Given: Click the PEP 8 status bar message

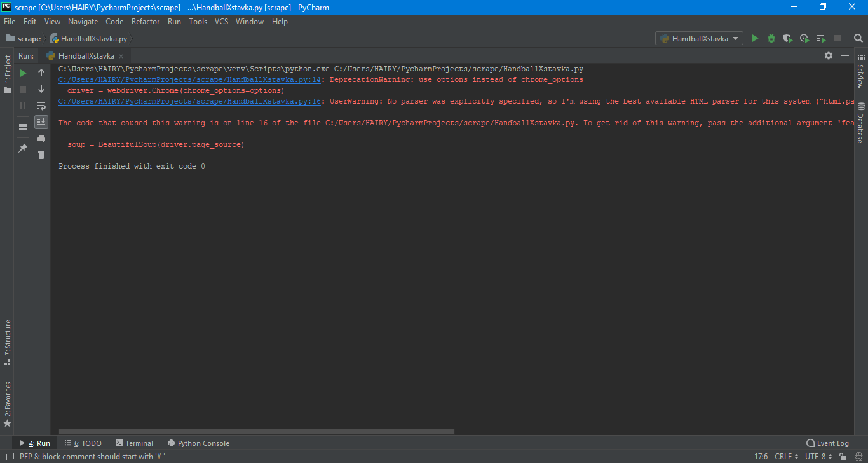Looking at the screenshot, I should [x=92, y=457].
